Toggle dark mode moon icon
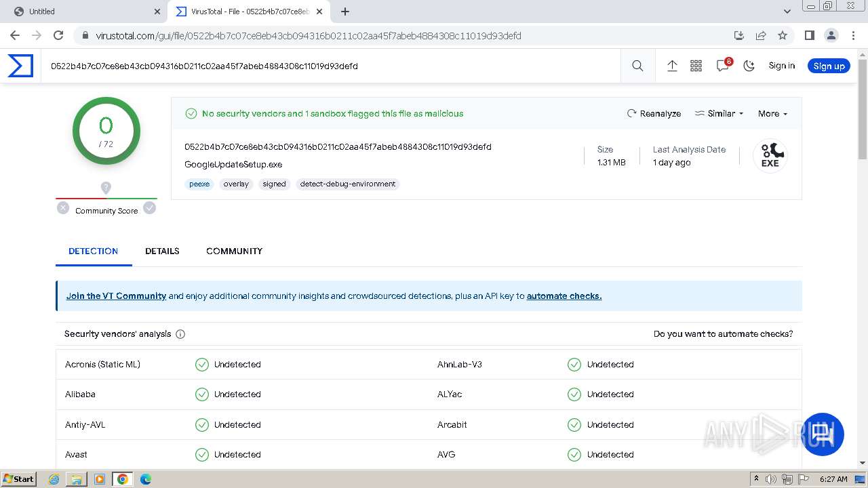868x488 pixels. coord(749,66)
